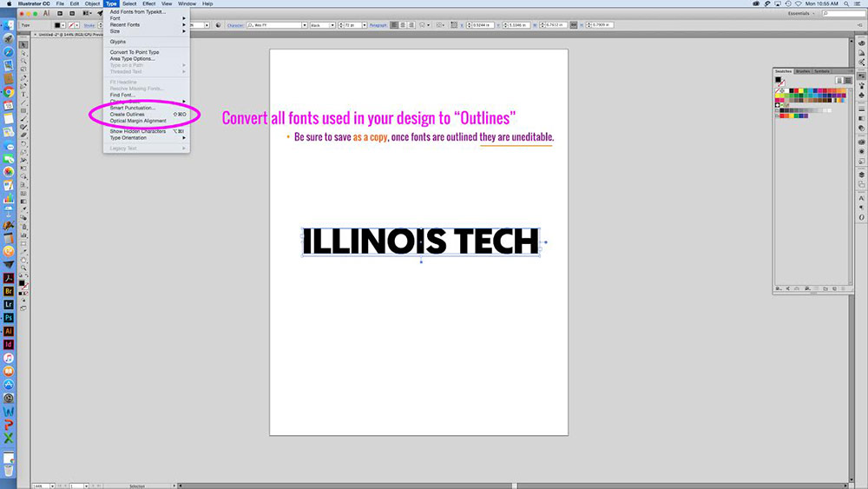Toggle align center paragraph button

coord(403,25)
